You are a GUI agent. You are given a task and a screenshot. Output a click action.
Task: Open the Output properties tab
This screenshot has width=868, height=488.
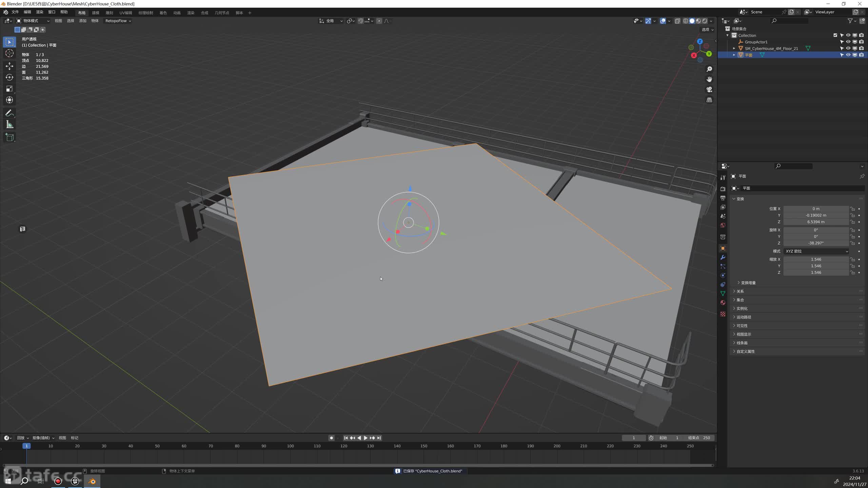[x=723, y=198]
